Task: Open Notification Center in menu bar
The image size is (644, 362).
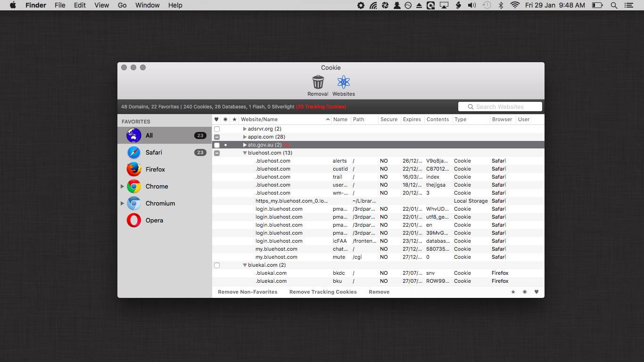Action: (x=628, y=5)
